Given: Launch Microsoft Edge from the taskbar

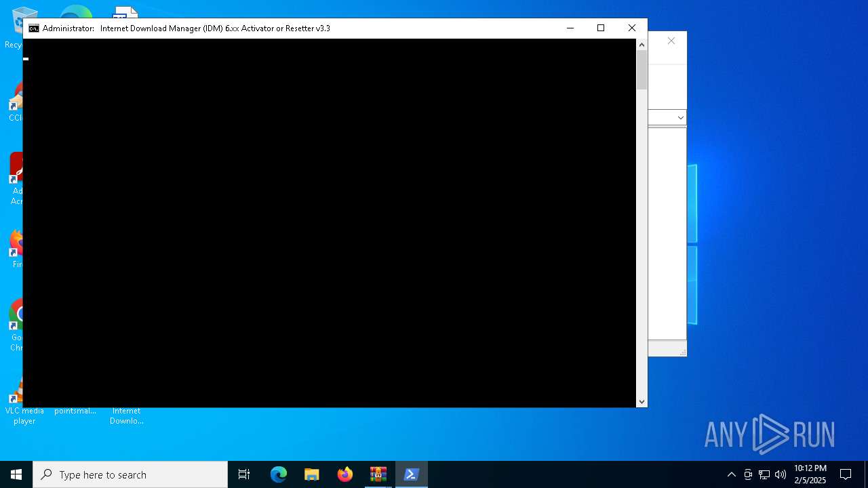Looking at the screenshot, I should (279, 474).
